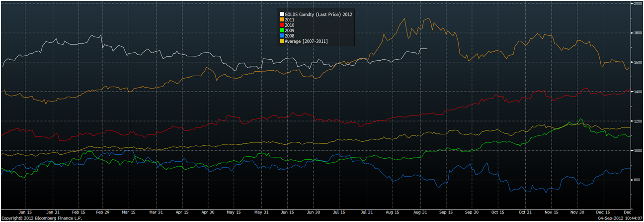Image resolution: width=644 pixels, height=222 pixels.
Task: Click the 'Oct 31' date axis label
Action: 525,212
